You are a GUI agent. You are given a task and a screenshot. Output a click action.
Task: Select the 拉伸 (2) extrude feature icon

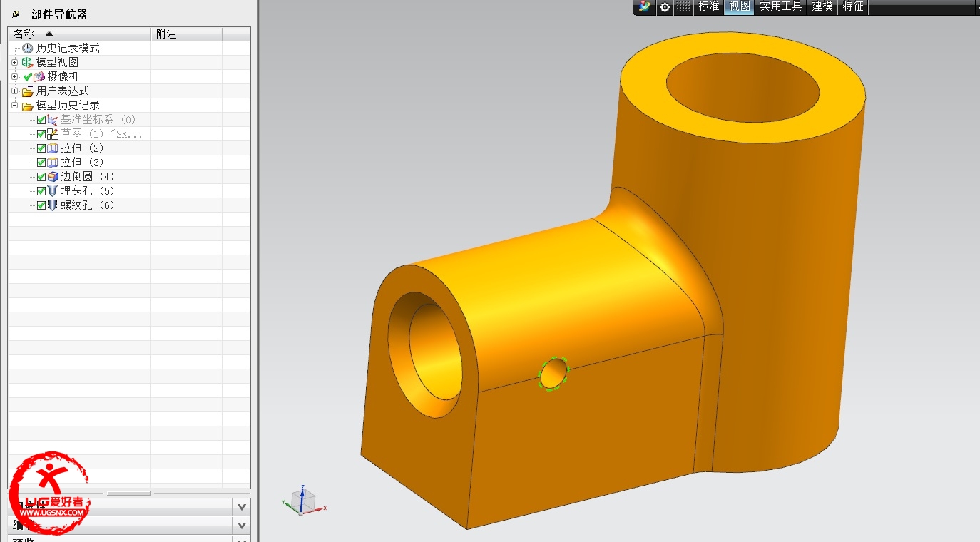click(52, 148)
